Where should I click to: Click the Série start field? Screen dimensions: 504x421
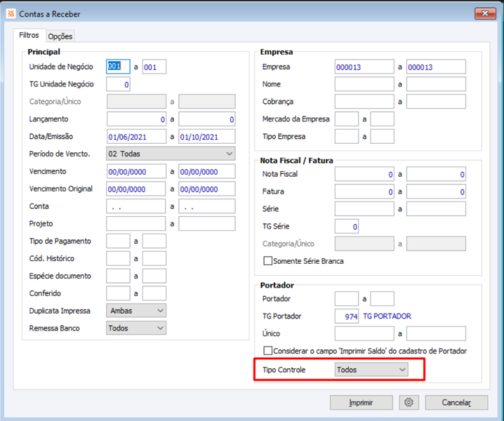pos(364,209)
